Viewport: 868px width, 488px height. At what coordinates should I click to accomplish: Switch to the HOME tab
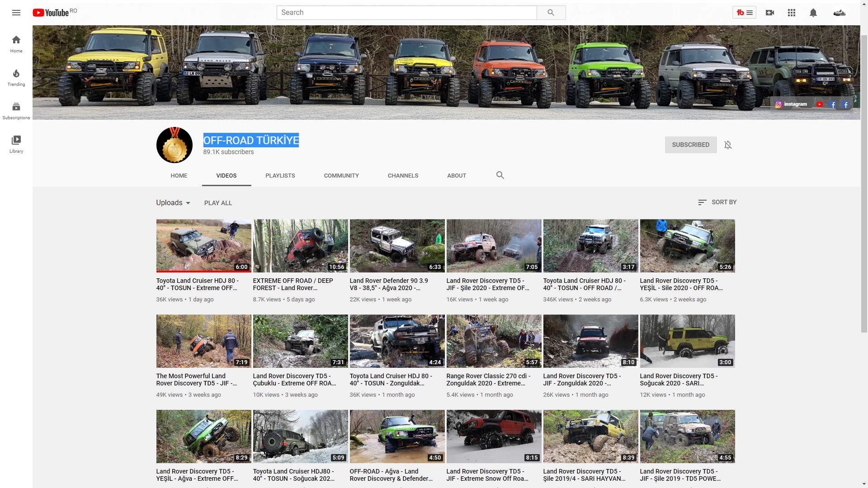coord(179,176)
